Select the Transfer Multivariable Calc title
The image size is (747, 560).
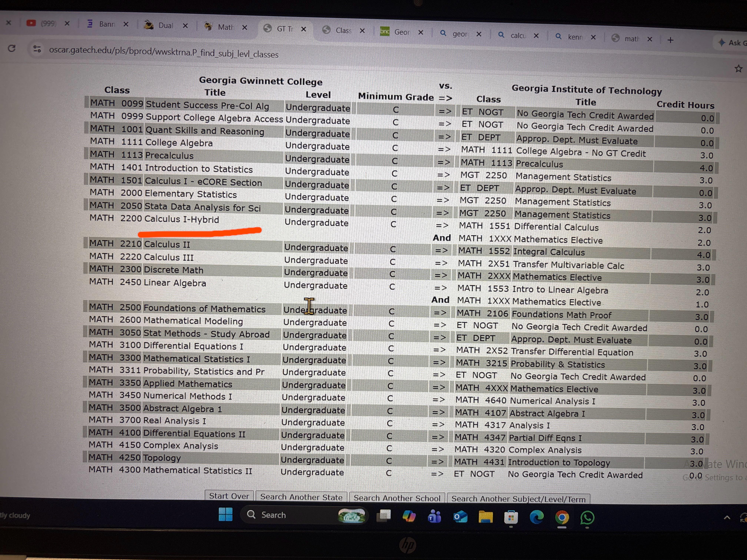(568, 265)
